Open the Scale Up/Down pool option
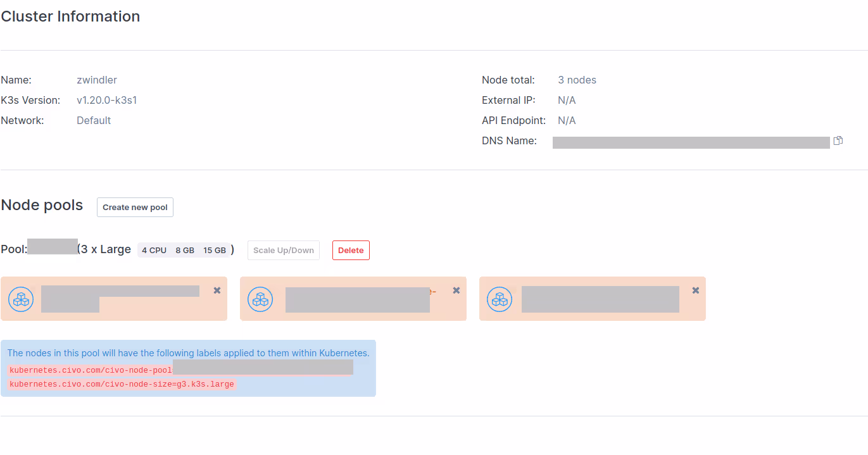The image size is (868, 455). pos(283,251)
